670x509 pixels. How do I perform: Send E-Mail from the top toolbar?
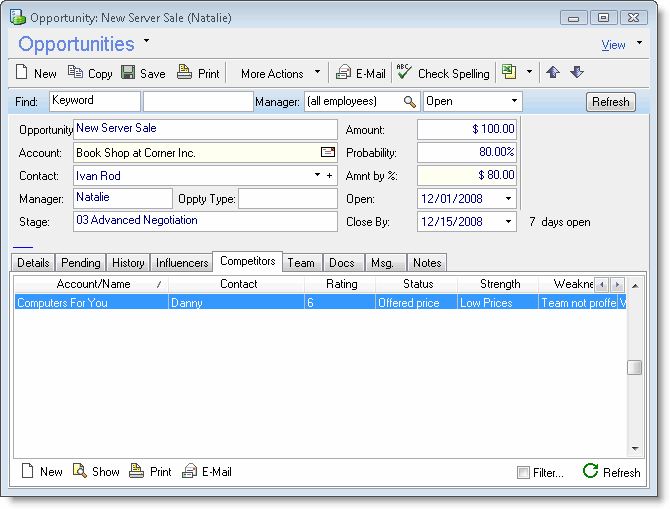[344, 73]
